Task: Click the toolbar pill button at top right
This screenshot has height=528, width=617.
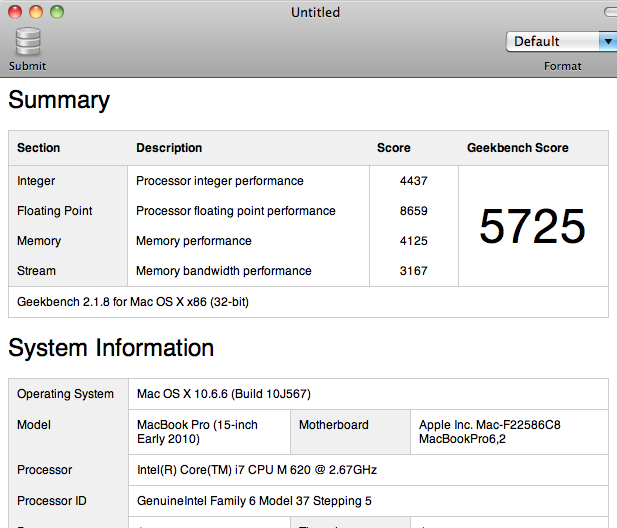Action: 611,12
